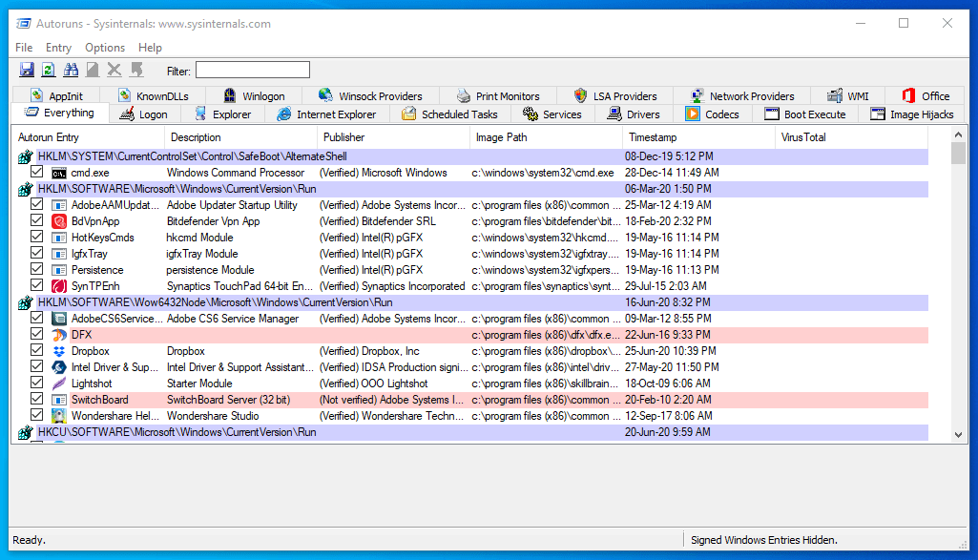Click the Intel Driver & Support icon
Viewport: 978px width, 560px height.
click(x=58, y=367)
